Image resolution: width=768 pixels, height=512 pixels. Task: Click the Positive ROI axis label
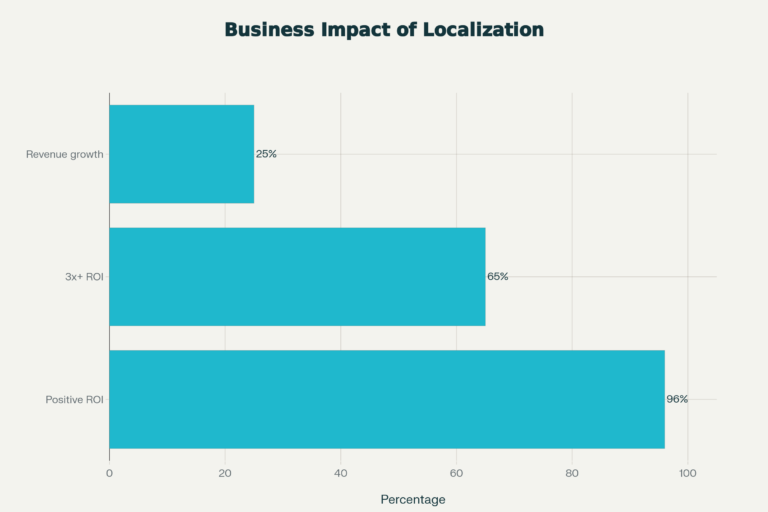click(x=74, y=400)
